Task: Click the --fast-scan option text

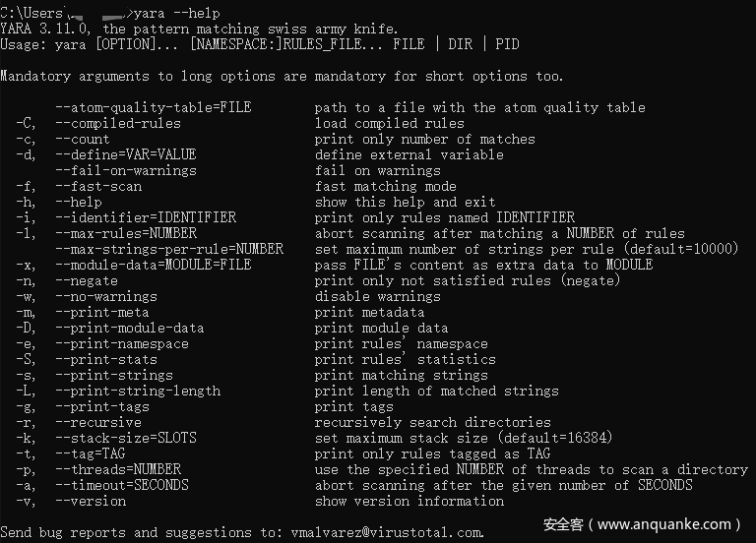Action: [97, 186]
